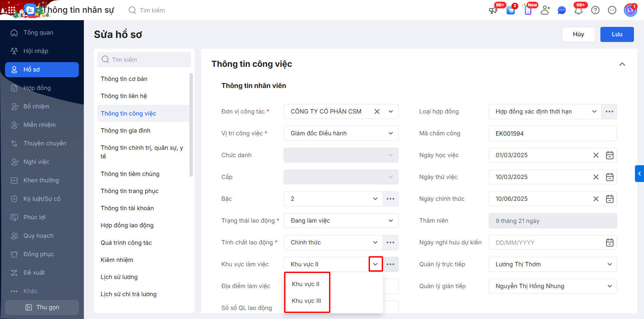Screen dimensions: 644x319
Task: Clear the Ngày thử việc date
Action: click(x=596, y=177)
